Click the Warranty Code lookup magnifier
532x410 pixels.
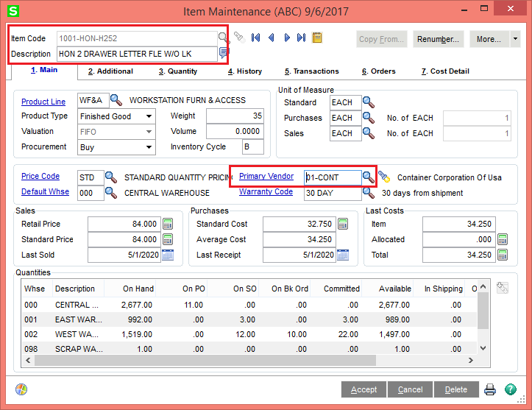click(x=369, y=192)
